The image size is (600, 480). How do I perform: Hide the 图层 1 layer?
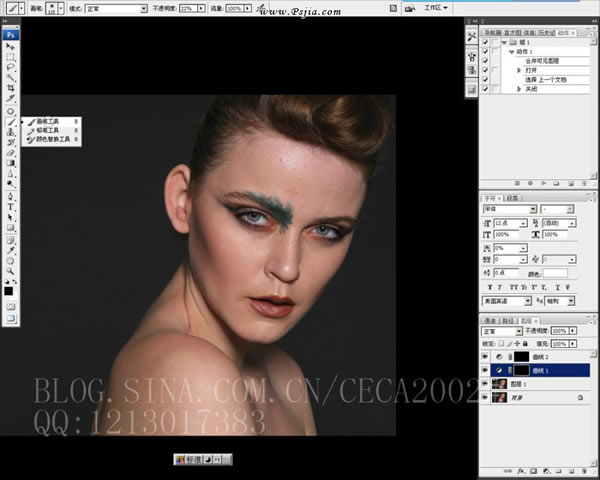[x=485, y=384]
